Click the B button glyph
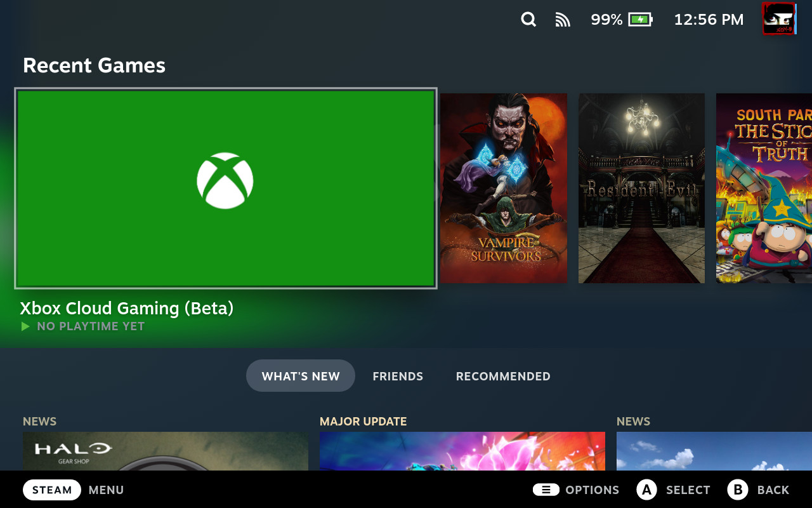812x508 pixels. [x=738, y=490]
